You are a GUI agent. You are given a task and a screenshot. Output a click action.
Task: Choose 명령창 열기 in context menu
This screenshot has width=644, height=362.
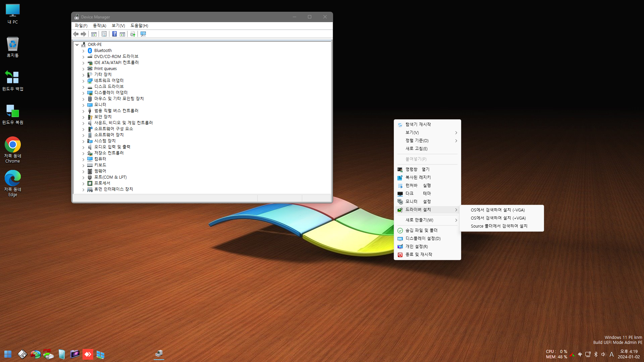click(x=427, y=170)
